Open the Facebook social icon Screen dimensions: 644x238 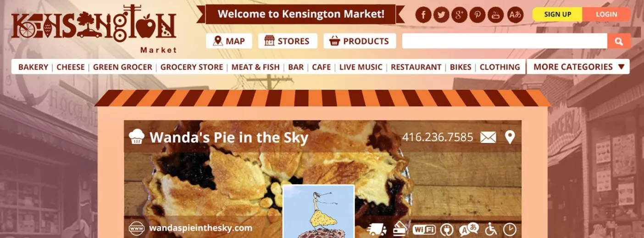pos(423,15)
